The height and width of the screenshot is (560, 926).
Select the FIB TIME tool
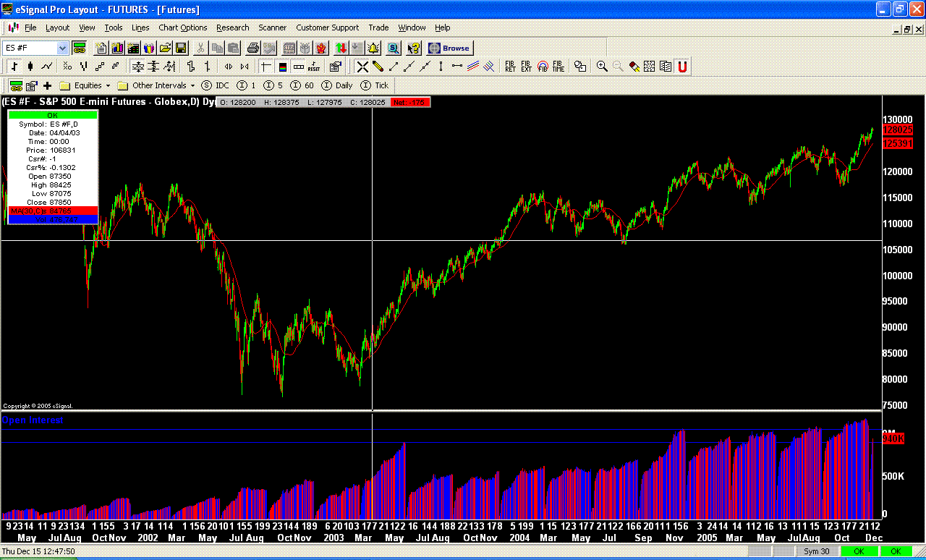tap(558, 66)
